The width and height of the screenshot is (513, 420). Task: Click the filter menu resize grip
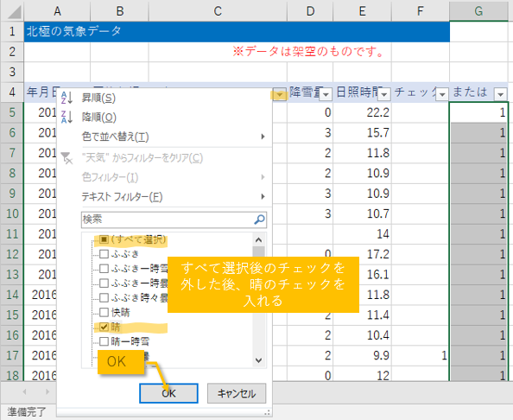(268, 412)
